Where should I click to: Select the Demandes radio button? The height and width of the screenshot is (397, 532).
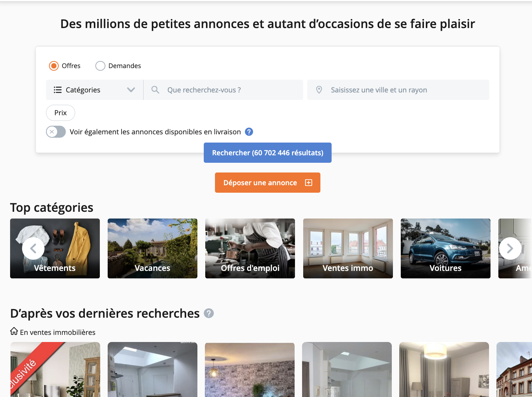pos(100,66)
